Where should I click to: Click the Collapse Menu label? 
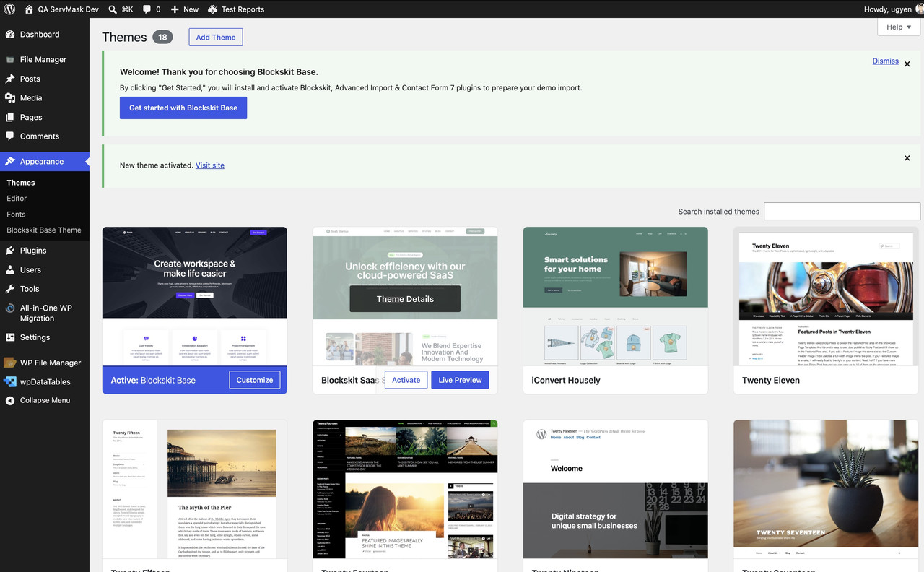pos(45,400)
